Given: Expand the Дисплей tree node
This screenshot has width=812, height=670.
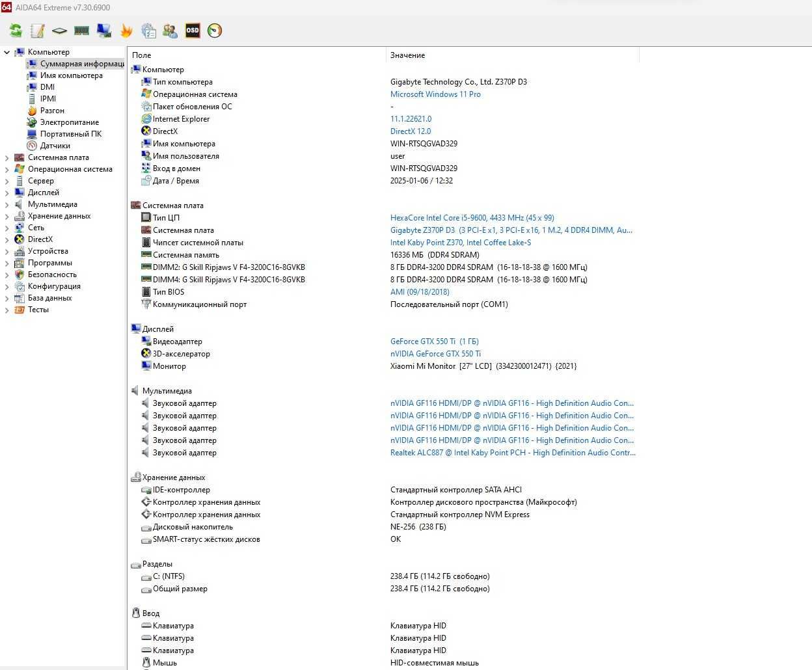Looking at the screenshot, I should [x=7, y=193].
